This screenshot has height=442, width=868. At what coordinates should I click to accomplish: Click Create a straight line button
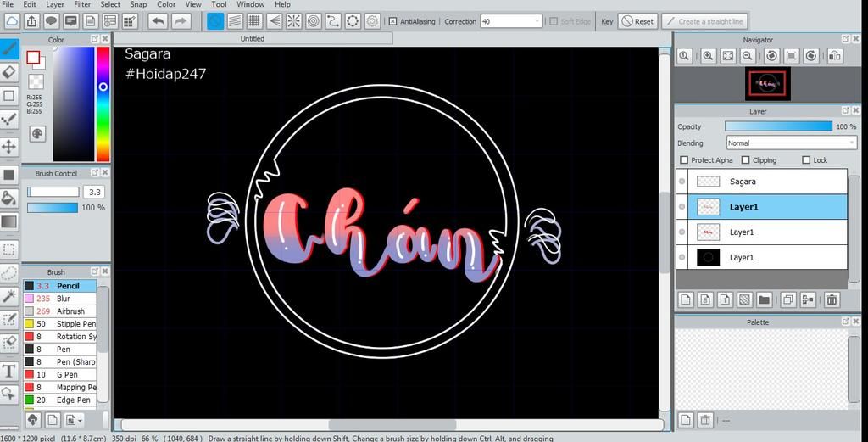tap(704, 21)
